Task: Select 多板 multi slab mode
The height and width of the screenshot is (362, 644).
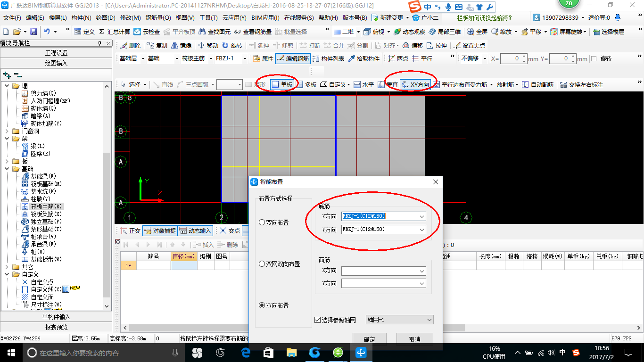Action: (x=306, y=84)
